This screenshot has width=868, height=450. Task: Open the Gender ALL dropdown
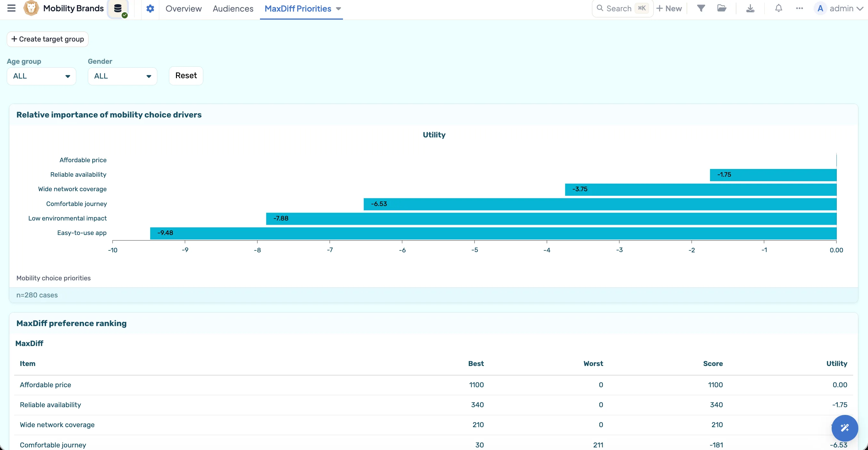pyautogui.click(x=122, y=76)
